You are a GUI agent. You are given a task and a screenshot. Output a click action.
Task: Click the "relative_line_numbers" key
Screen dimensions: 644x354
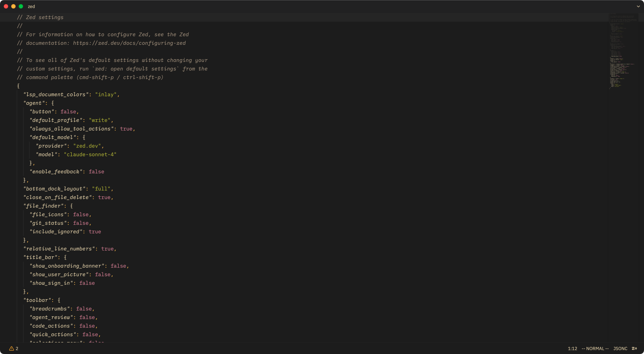[59, 249]
